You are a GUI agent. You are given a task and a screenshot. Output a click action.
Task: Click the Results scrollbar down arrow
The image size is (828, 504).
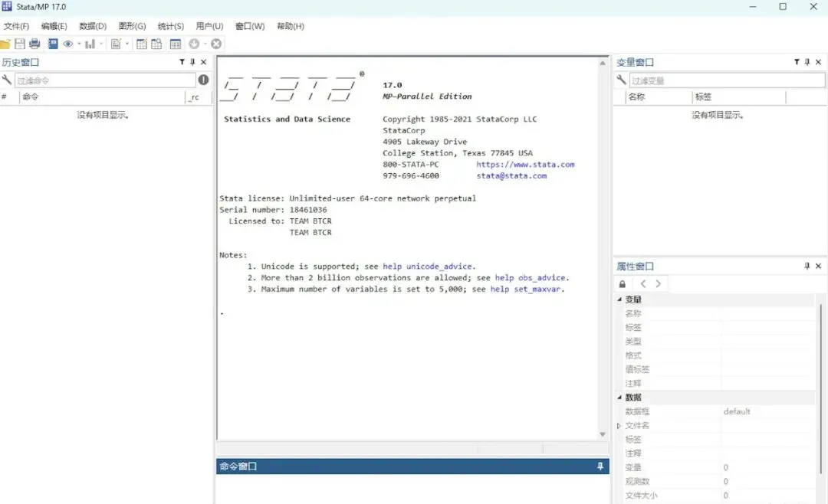tap(603, 434)
